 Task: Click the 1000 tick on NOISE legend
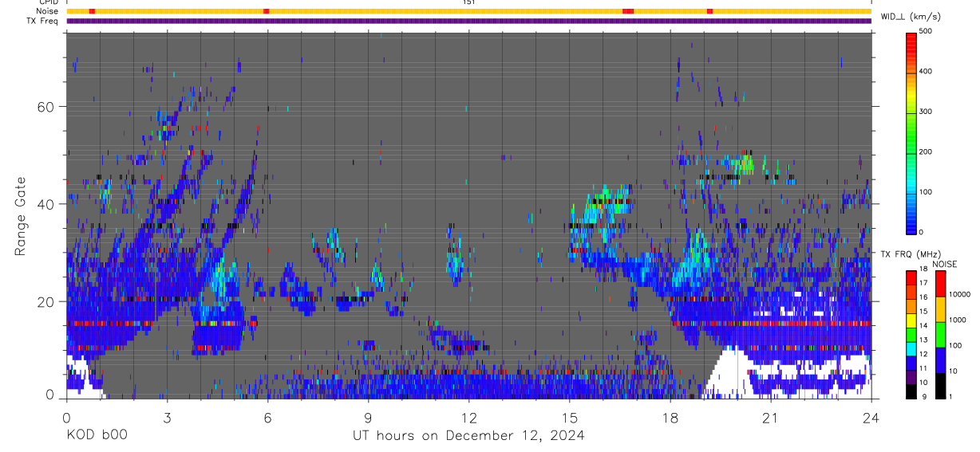[958, 320]
